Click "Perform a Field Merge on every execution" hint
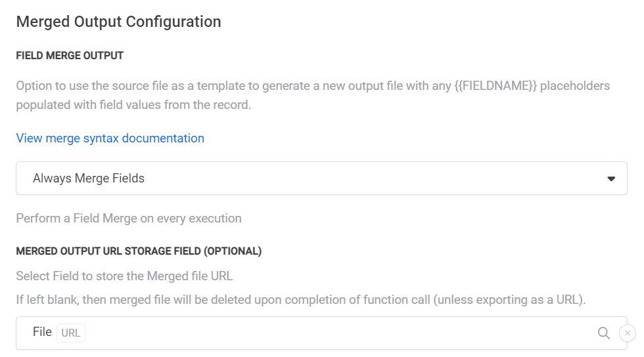This screenshot has width=644, height=357. click(x=129, y=219)
